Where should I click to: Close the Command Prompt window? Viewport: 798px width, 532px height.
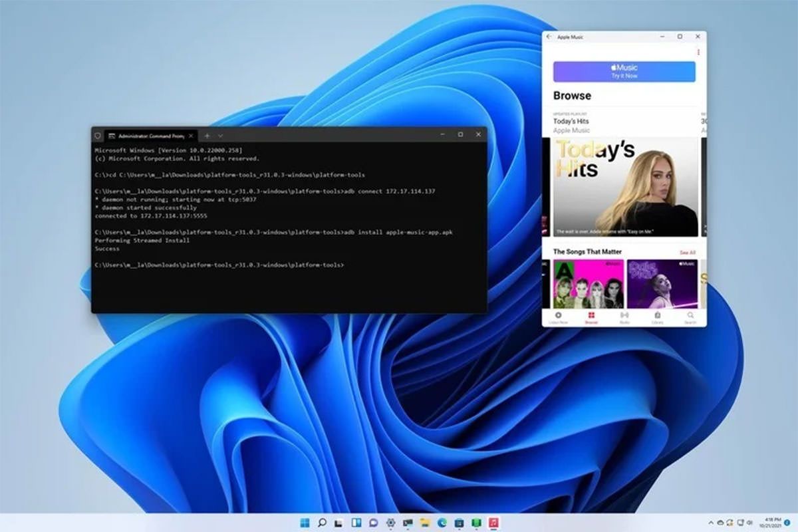478,134
